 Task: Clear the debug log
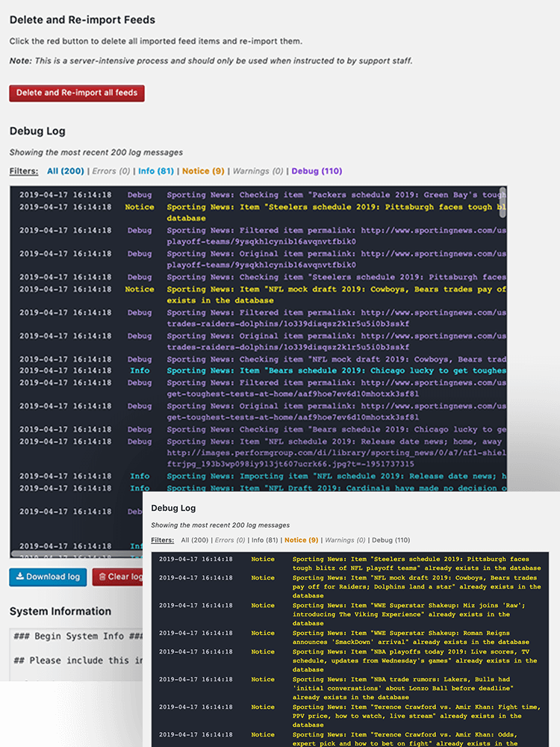(118, 577)
